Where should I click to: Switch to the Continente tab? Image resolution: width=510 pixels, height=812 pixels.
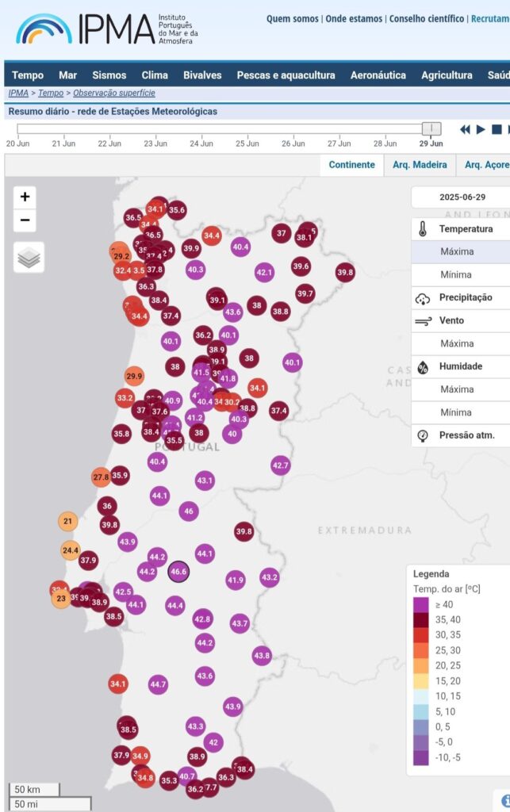click(x=351, y=165)
